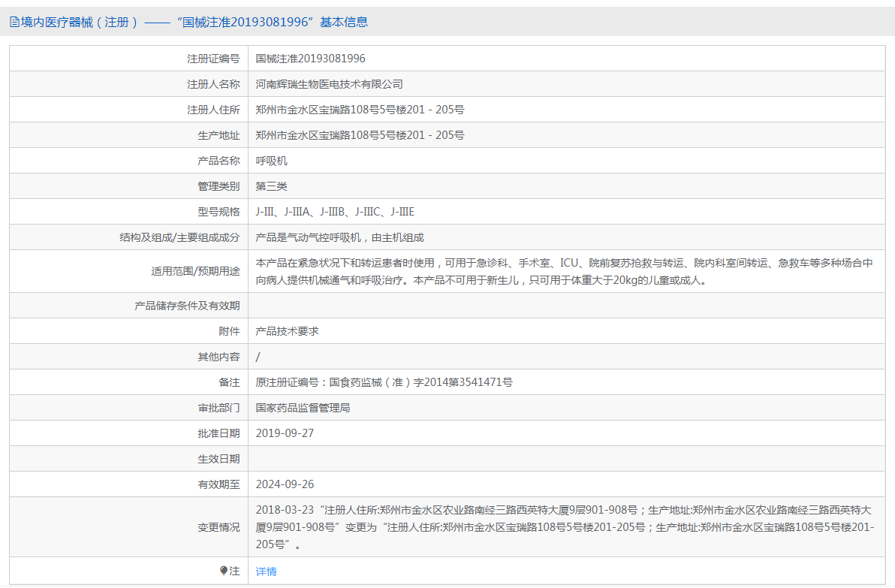Select the paragraph beginning 本产品在紧急状况下
Image resolution: width=895 pixels, height=588 pixels.
565,271
